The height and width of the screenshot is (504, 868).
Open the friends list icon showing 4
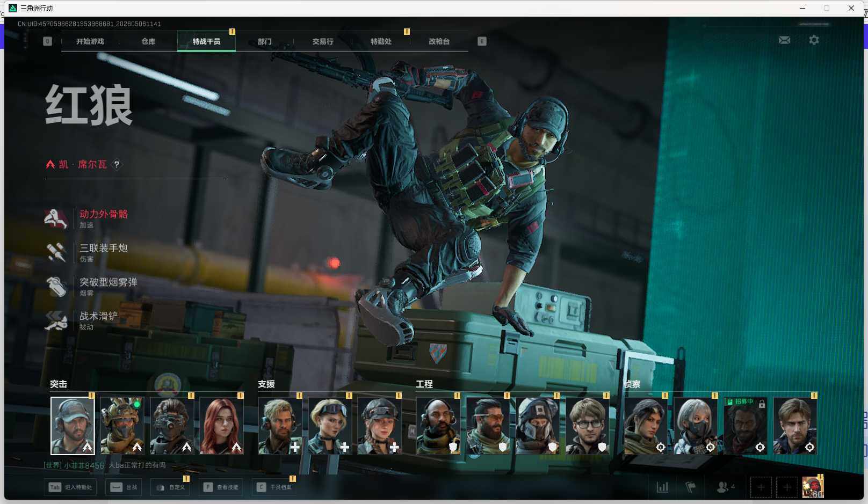coord(726,487)
